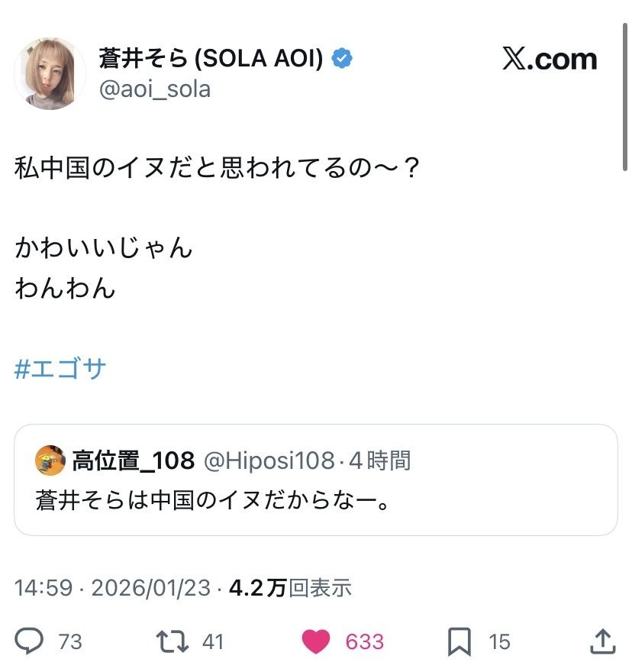
Task: Toggle the bookmark icon on this post
Action: coord(459,641)
